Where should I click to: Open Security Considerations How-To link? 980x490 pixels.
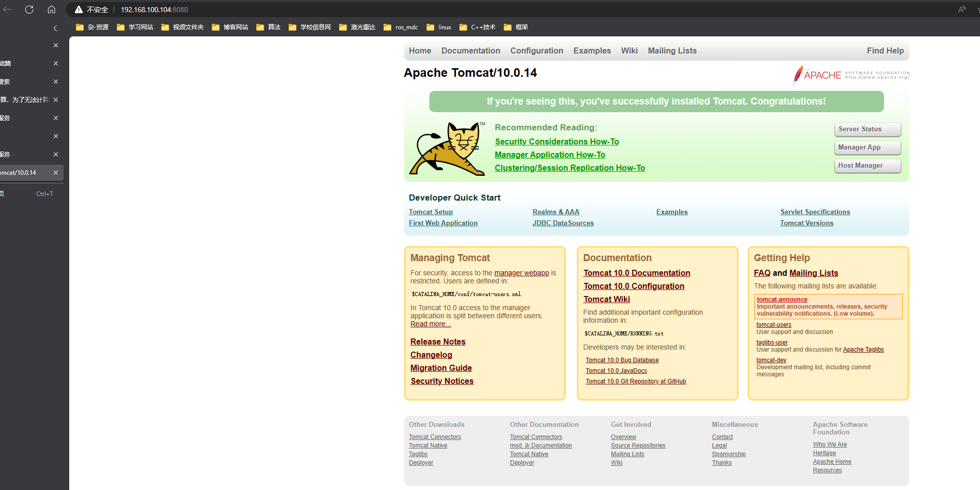[x=557, y=142]
